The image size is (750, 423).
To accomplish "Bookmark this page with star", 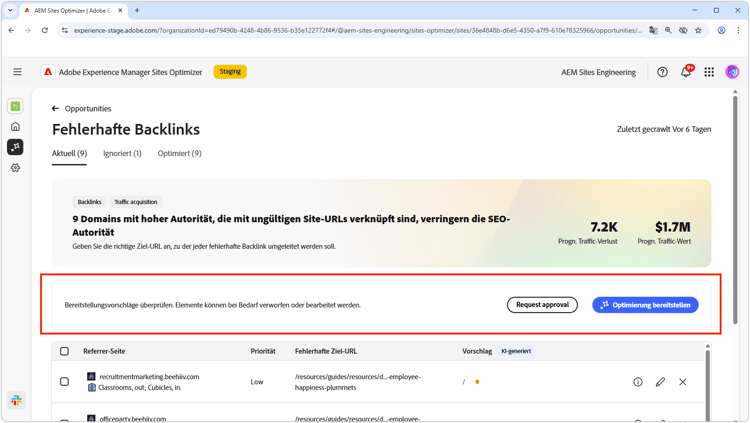I will pos(698,30).
